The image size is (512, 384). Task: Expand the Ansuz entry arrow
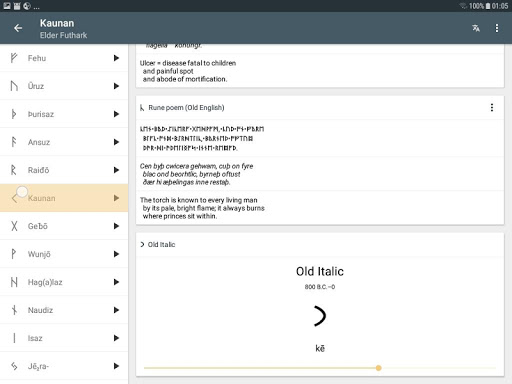coord(116,142)
